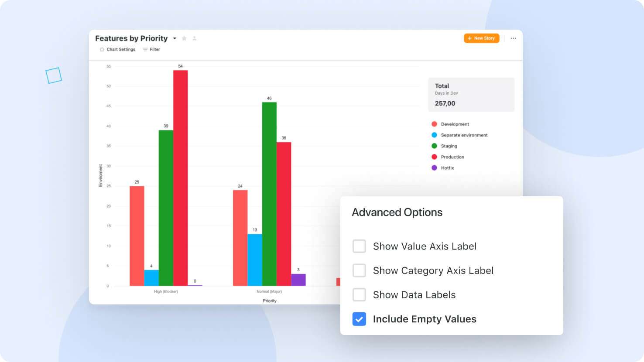This screenshot has height=362, width=644.
Task: Open the three-dot more options menu
Action: (513, 38)
